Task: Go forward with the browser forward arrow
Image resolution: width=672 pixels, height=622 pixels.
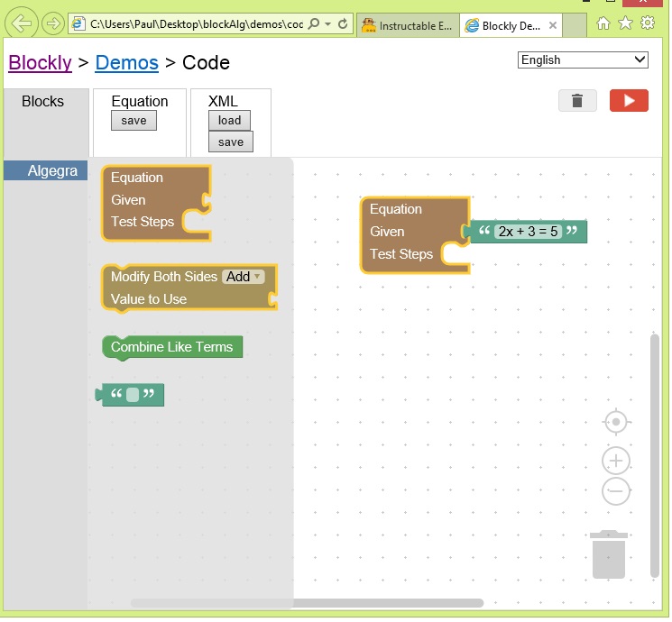Action: click(x=52, y=23)
